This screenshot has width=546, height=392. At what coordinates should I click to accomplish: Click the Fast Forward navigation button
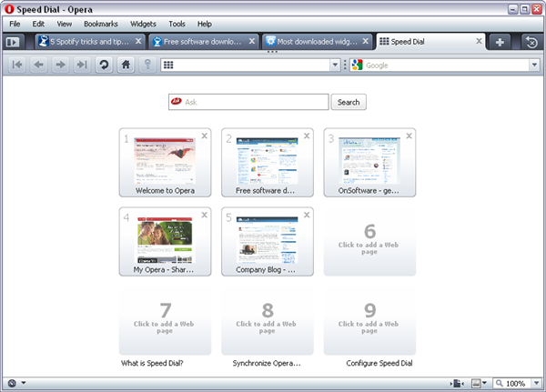click(82, 65)
